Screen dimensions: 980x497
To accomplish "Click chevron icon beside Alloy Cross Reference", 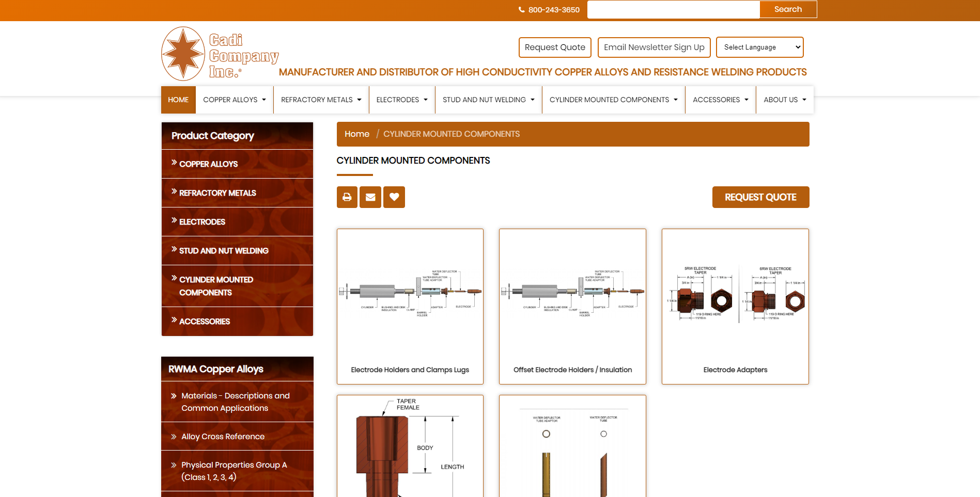I will pyautogui.click(x=174, y=437).
